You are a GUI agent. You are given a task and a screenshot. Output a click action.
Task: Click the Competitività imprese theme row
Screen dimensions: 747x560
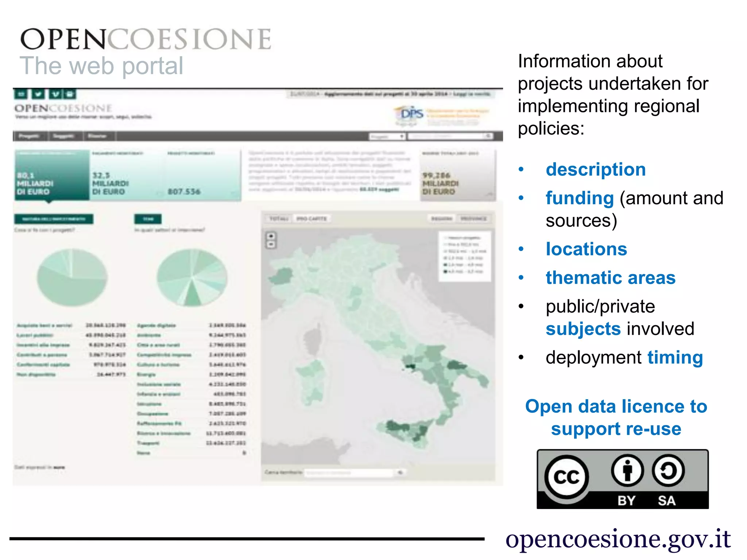click(191, 355)
